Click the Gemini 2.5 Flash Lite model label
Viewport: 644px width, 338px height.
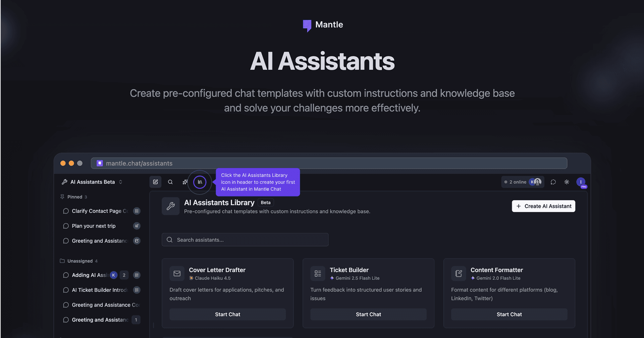[x=355, y=278]
